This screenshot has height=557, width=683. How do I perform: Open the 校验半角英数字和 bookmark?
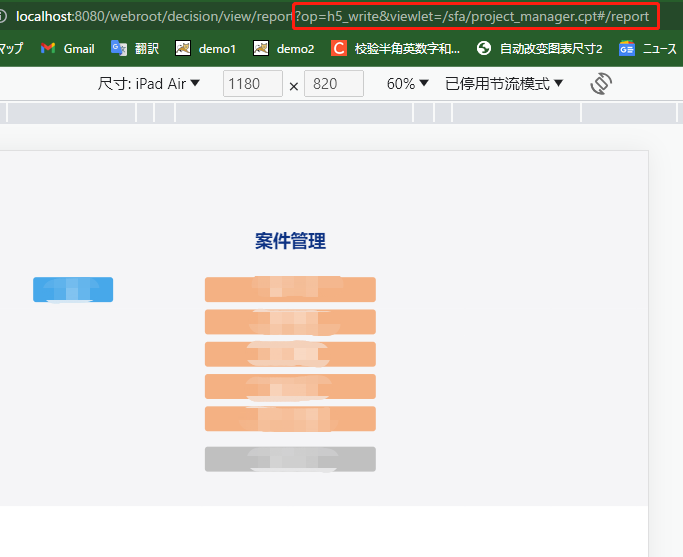pyautogui.click(x=396, y=48)
